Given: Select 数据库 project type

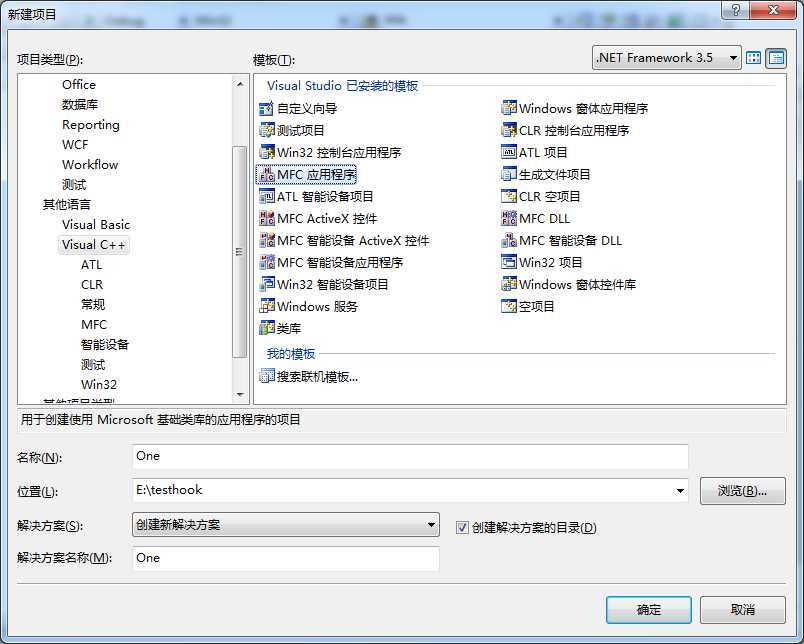Looking at the screenshot, I should pyautogui.click(x=79, y=105).
